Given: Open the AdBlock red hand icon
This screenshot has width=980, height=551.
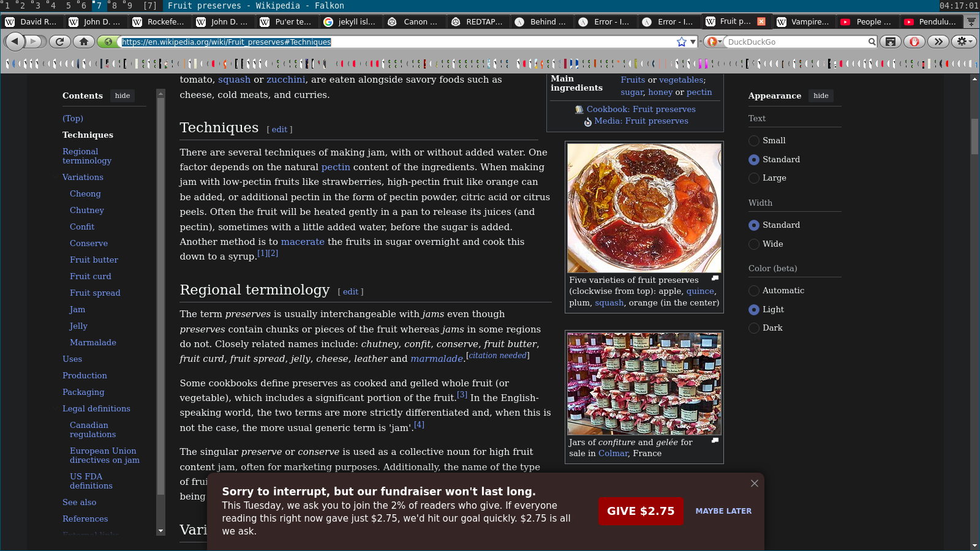Looking at the screenshot, I should 914,42.
